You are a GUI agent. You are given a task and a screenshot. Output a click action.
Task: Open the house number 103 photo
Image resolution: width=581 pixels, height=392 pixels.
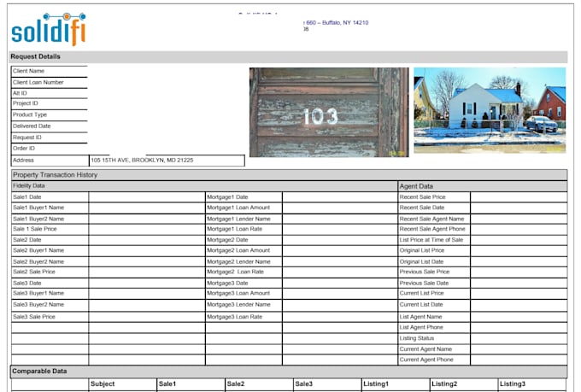coord(329,112)
